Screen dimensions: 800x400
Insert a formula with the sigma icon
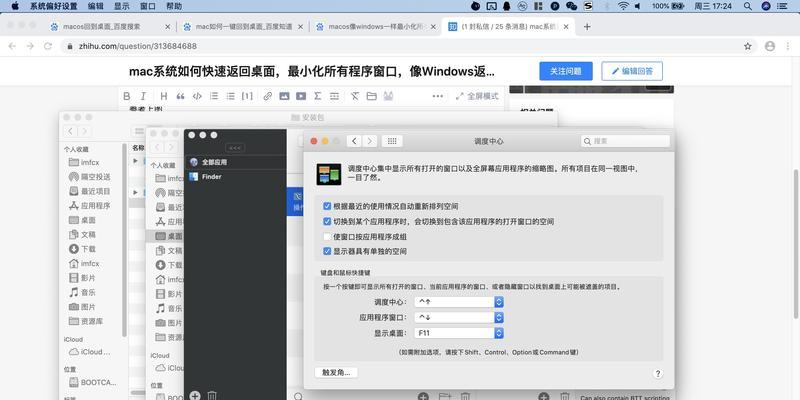coord(317,96)
